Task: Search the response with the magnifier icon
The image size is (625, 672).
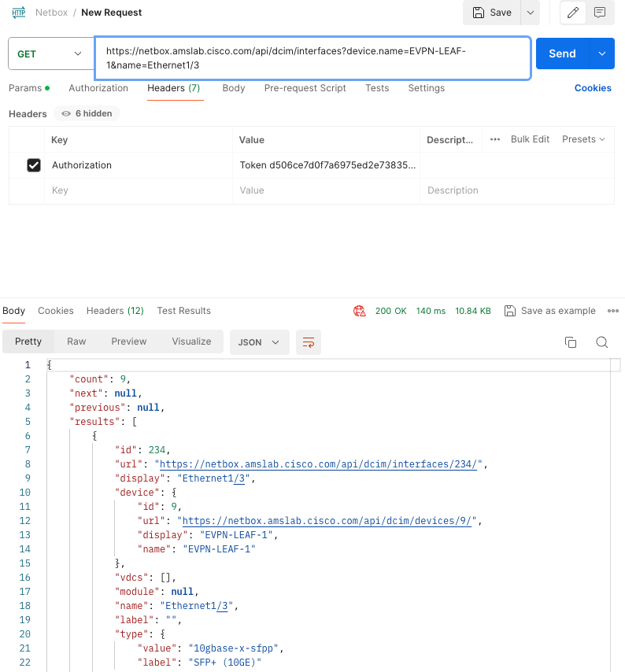Action: [x=602, y=342]
